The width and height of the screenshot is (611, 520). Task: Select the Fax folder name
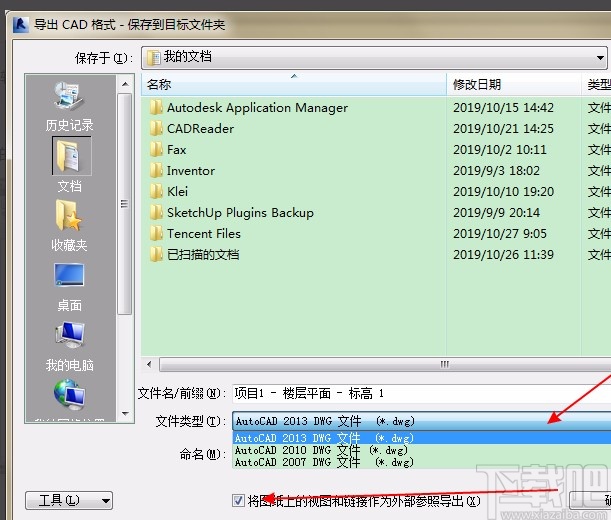pyautogui.click(x=177, y=150)
